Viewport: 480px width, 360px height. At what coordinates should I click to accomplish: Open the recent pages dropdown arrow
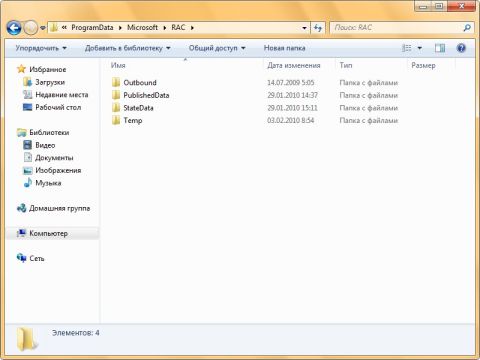click(43, 28)
